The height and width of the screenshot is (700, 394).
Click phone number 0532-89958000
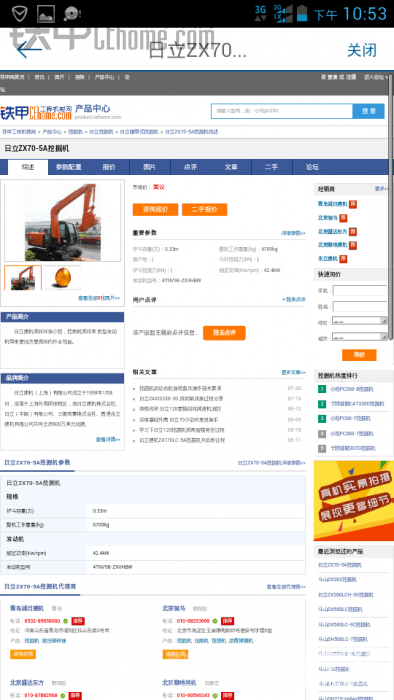(42, 621)
